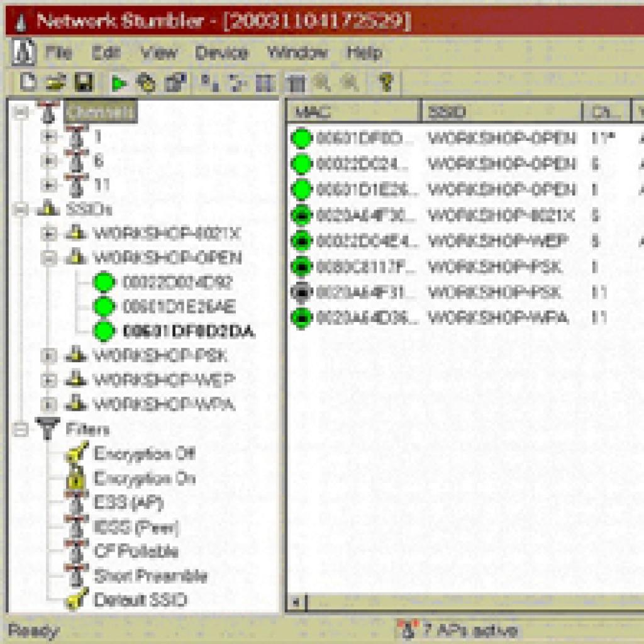
Task: Click the "7 APs active" status text
Action: 470,630
